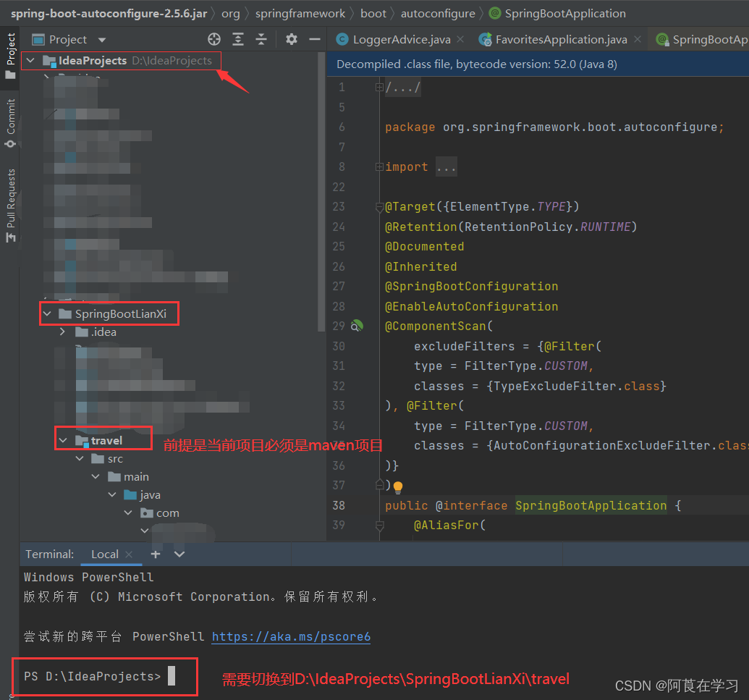Select the travel module in the tree

pos(99,441)
